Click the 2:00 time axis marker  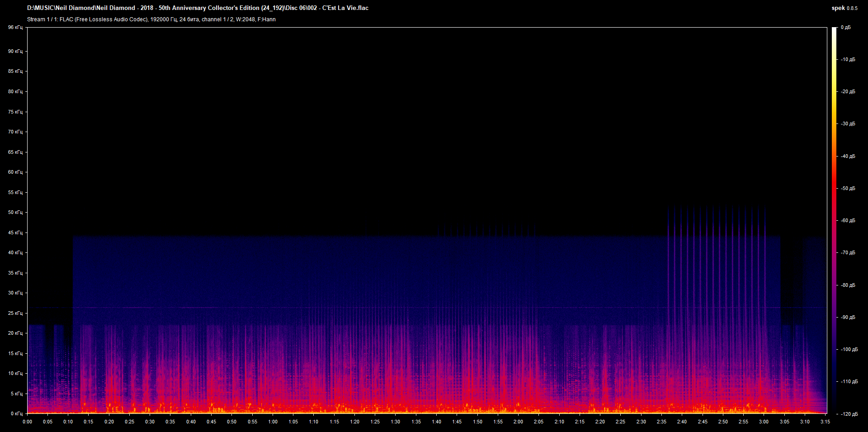click(518, 422)
